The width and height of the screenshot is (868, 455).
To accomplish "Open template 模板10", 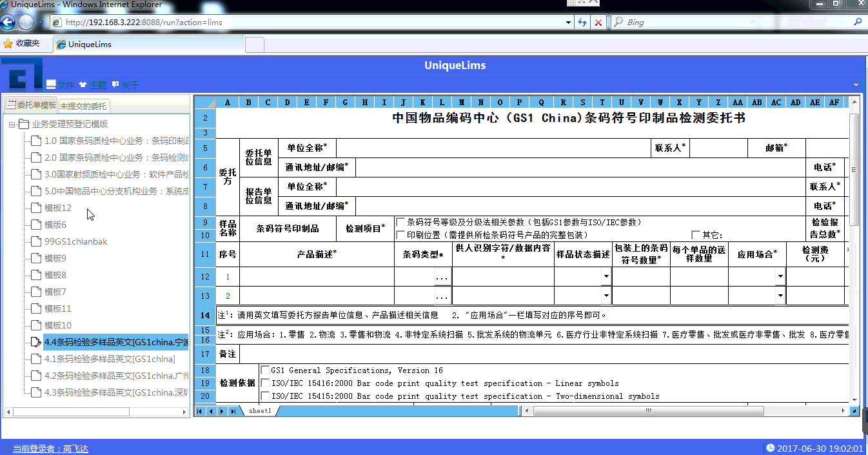I will tap(58, 325).
